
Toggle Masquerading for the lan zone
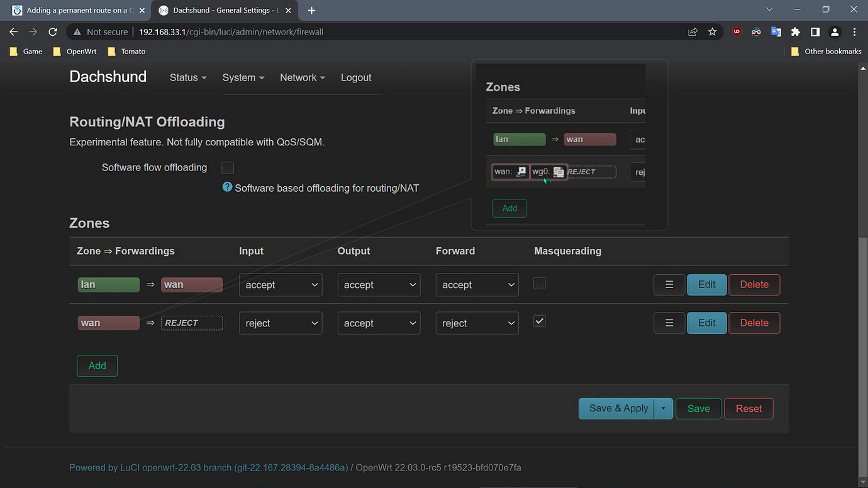tap(539, 283)
